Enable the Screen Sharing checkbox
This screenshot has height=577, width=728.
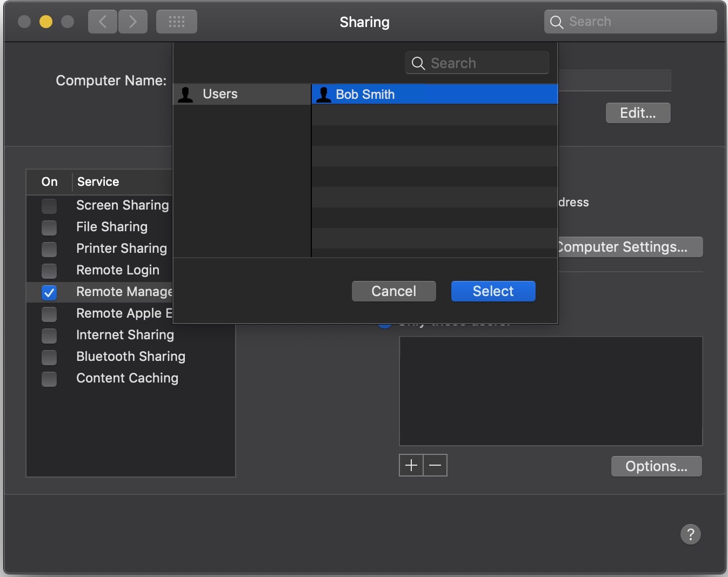tap(49, 206)
